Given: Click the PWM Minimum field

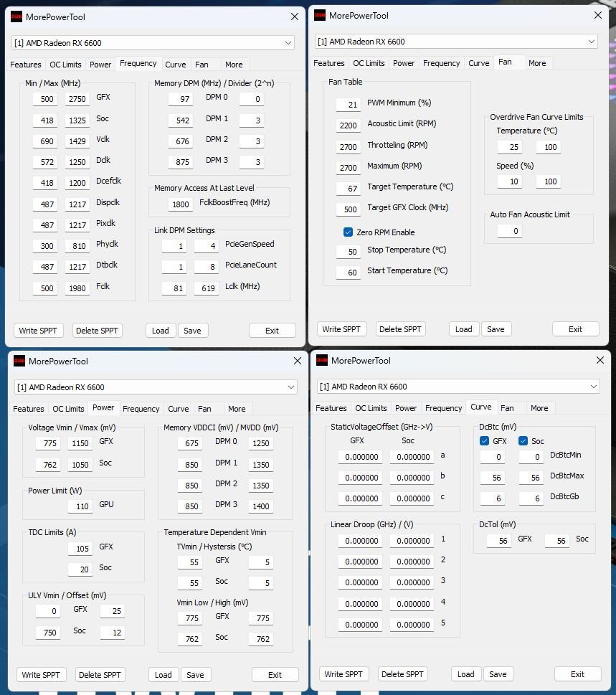Looking at the screenshot, I should (x=349, y=105).
